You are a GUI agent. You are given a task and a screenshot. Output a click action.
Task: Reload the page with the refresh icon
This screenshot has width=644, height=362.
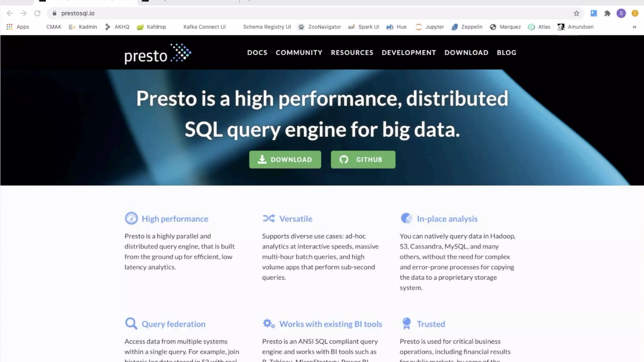pyautogui.click(x=37, y=13)
